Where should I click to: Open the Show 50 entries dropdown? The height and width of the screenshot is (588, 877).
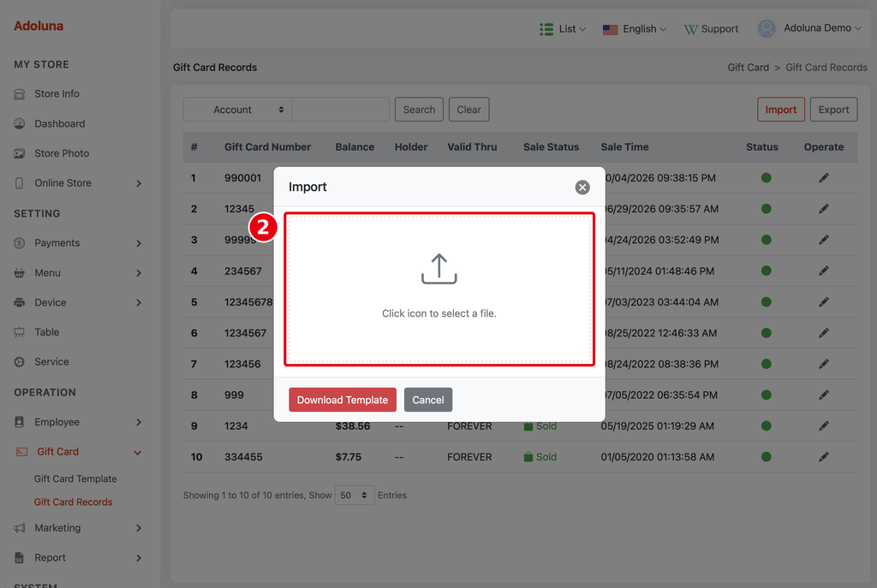tap(355, 496)
